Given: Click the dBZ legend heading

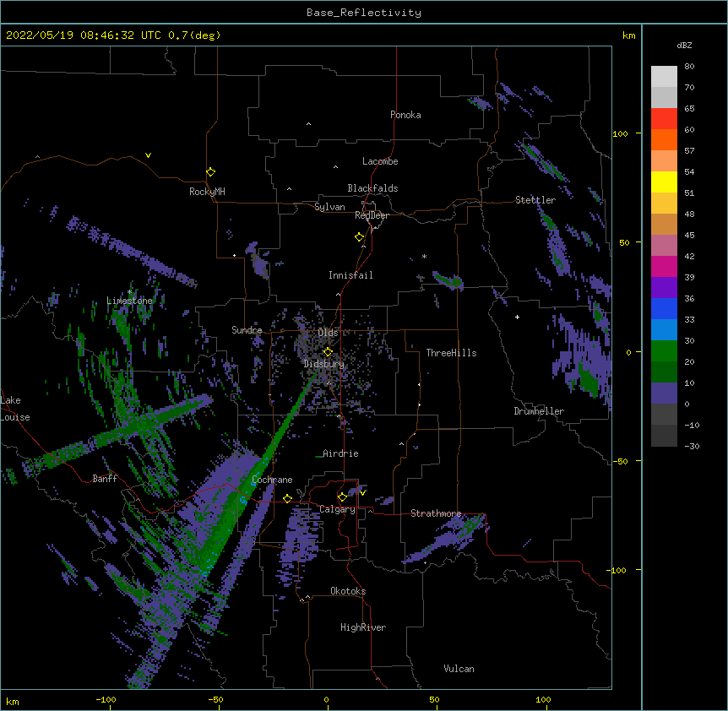Looking at the screenshot, I should [x=684, y=46].
